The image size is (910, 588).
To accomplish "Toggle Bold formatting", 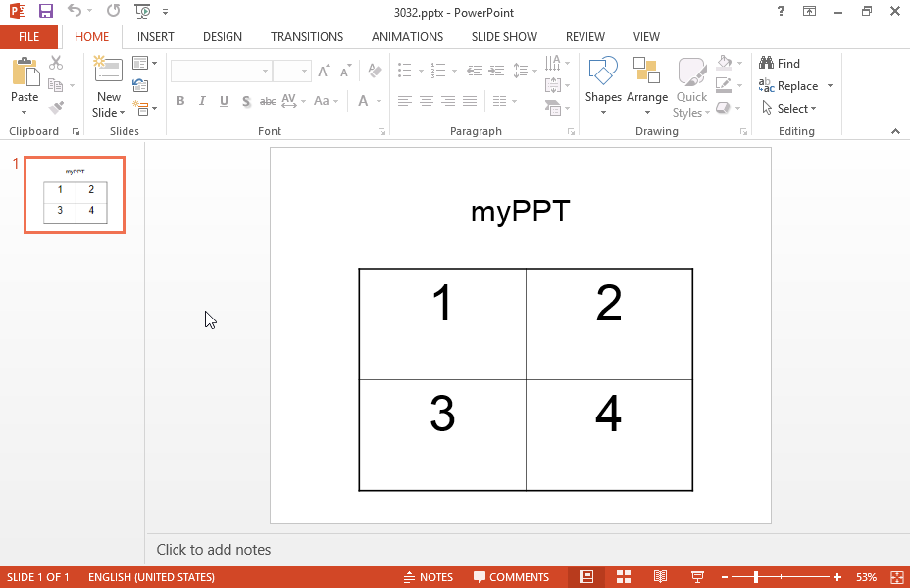I will [x=180, y=101].
